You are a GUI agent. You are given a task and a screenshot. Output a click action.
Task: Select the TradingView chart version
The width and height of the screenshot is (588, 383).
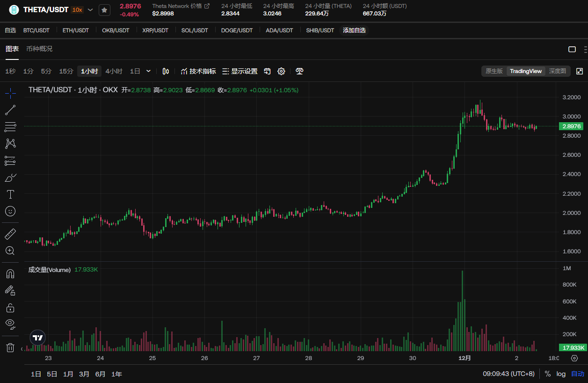(x=526, y=71)
